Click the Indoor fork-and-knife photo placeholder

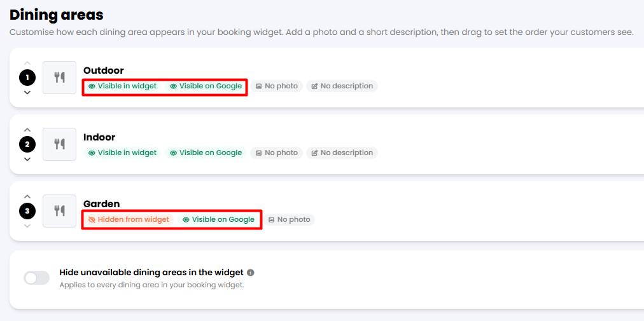tap(60, 144)
